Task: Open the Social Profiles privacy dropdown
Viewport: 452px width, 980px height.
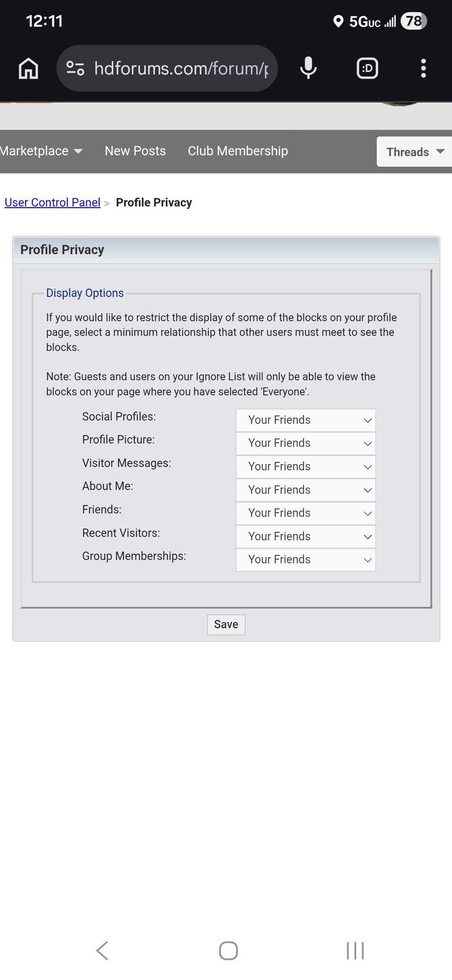Action: (x=306, y=420)
